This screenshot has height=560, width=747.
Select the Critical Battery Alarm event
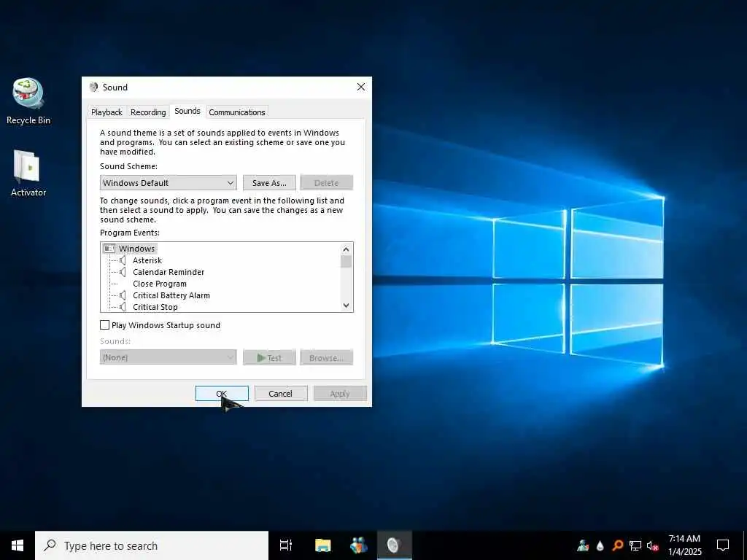[171, 295]
